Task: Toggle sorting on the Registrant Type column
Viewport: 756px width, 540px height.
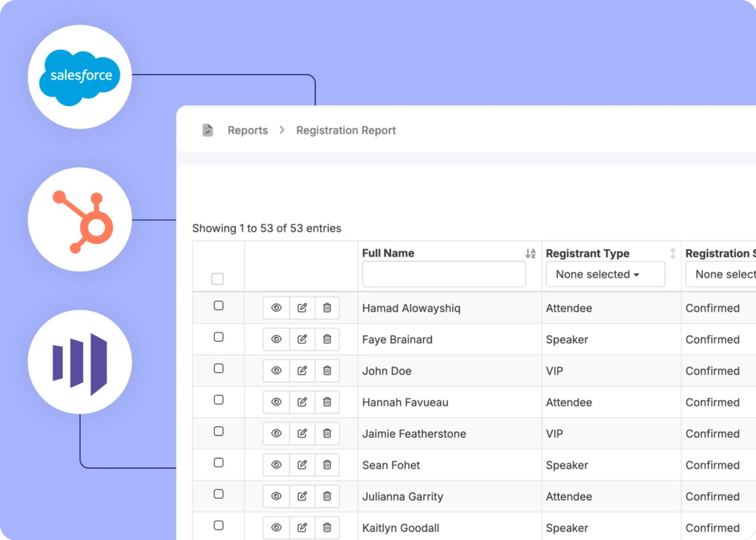Action: pos(673,254)
